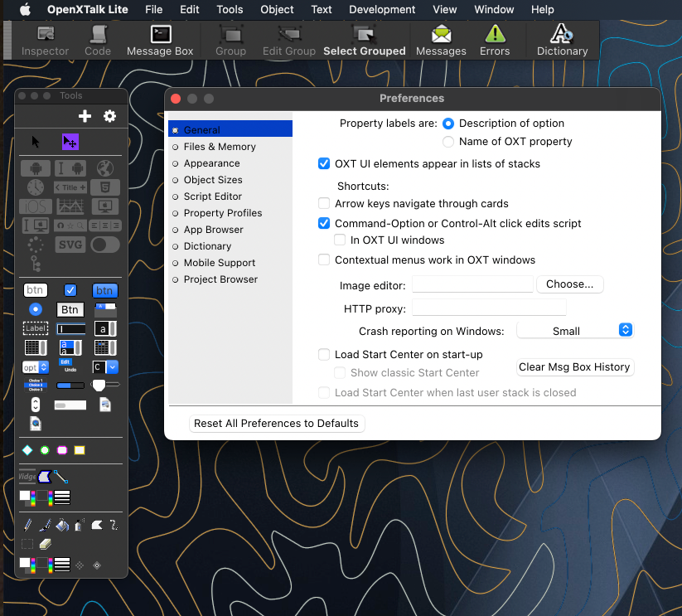
Task: Select the green oval graphic tool
Action: point(45,450)
